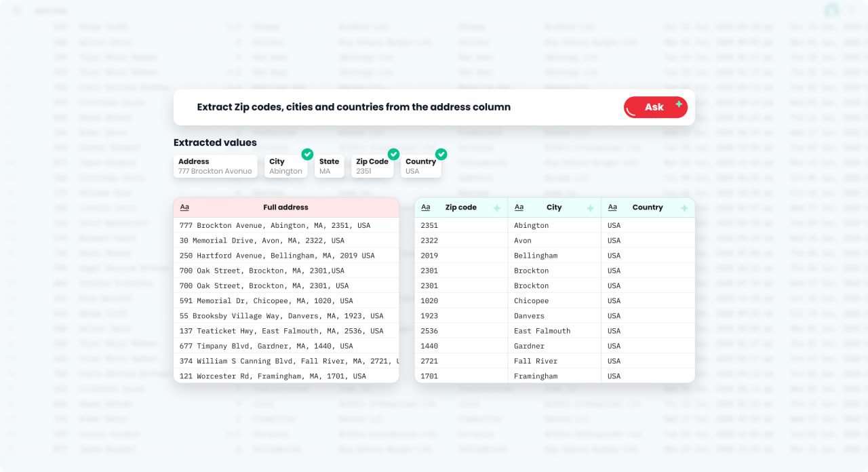This screenshot has width=868, height=472.
Task: Select the 777 Brockton Avenue address row
Action: click(275, 226)
